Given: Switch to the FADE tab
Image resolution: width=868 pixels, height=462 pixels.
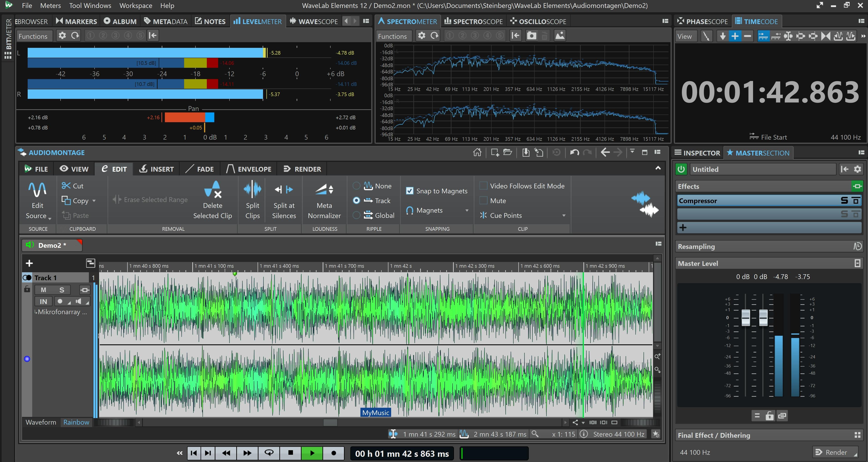Looking at the screenshot, I should [x=200, y=169].
